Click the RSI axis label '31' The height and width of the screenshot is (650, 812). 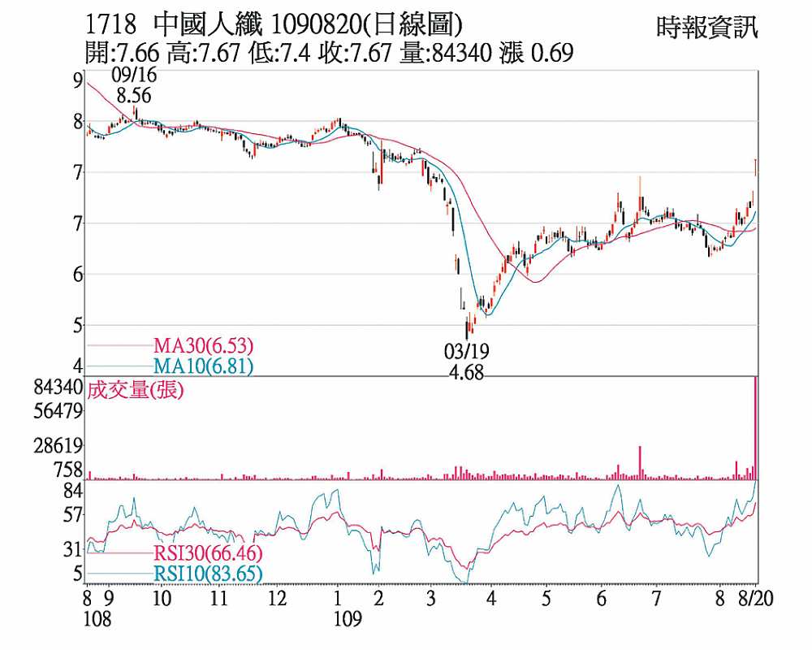(73, 549)
